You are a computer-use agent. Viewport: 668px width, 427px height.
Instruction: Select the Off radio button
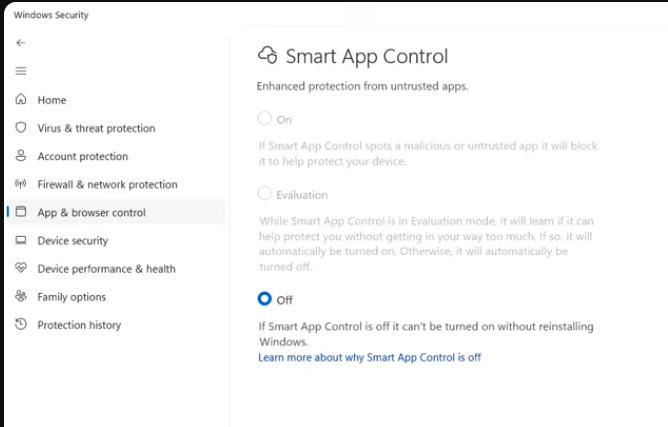click(x=264, y=299)
